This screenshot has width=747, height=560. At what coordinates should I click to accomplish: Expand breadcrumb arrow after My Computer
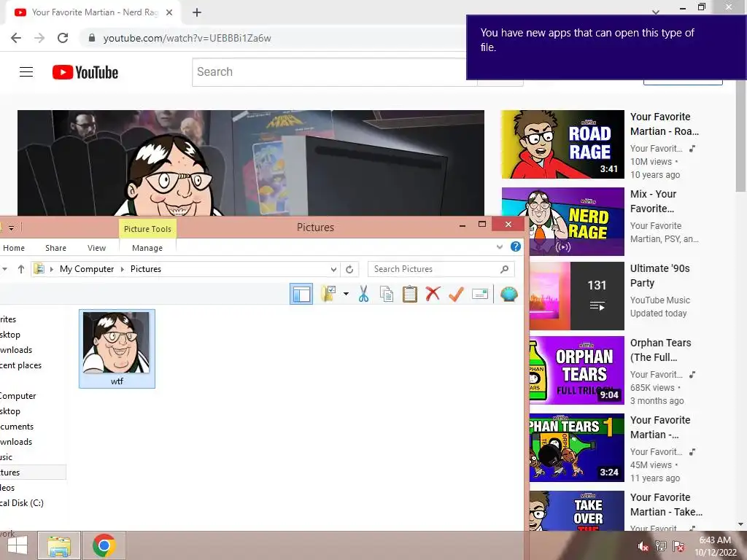coord(122,269)
